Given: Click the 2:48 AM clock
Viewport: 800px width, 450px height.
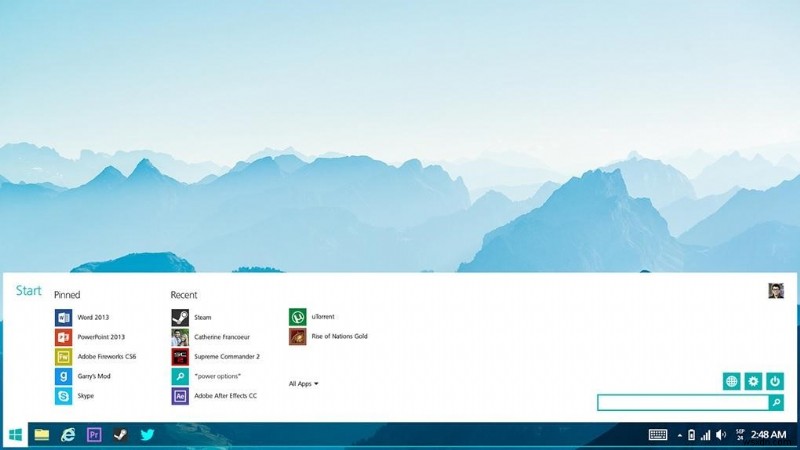Looking at the screenshot, I should pyautogui.click(x=768, y=435).
